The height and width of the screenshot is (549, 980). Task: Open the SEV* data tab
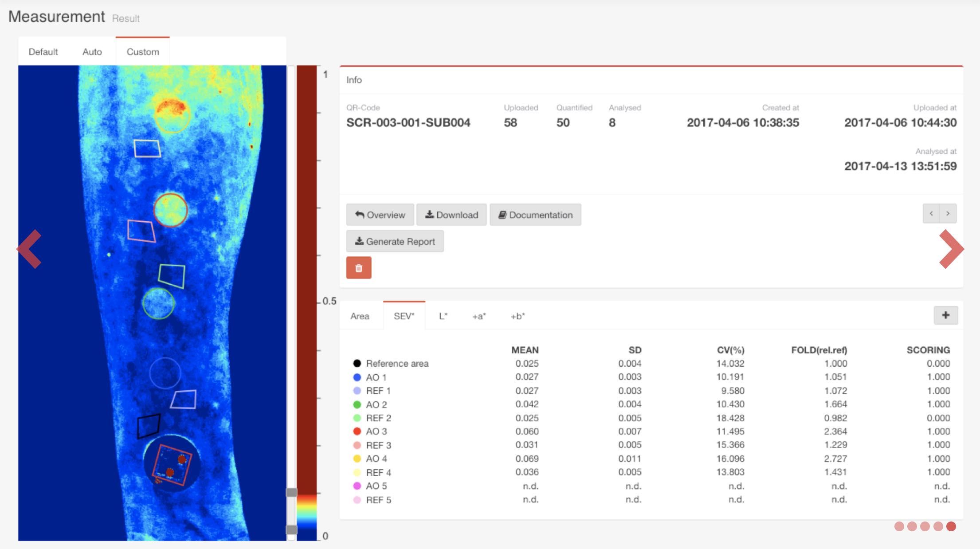[x=404, y=316]
